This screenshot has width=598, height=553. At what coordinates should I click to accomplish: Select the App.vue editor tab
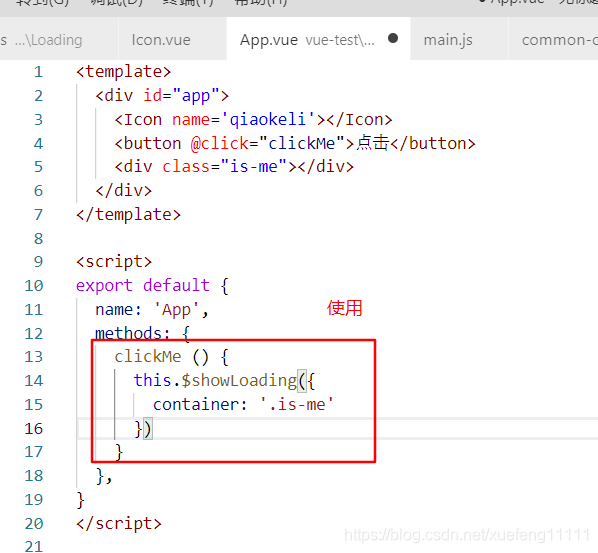click(318, 40)
